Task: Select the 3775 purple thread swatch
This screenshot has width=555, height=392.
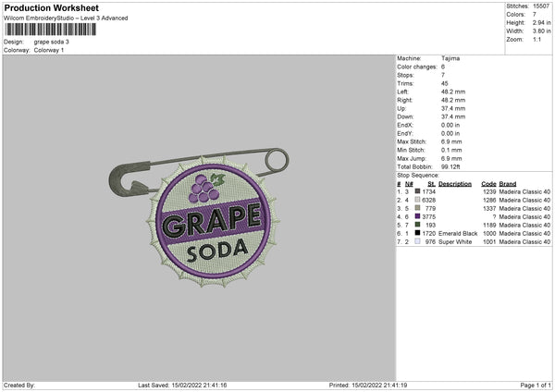Action: (418, 216)
